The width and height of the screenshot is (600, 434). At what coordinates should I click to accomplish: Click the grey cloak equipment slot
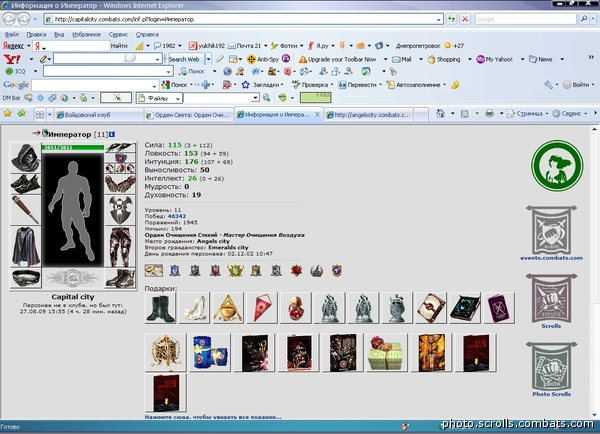tap(26, 247)
